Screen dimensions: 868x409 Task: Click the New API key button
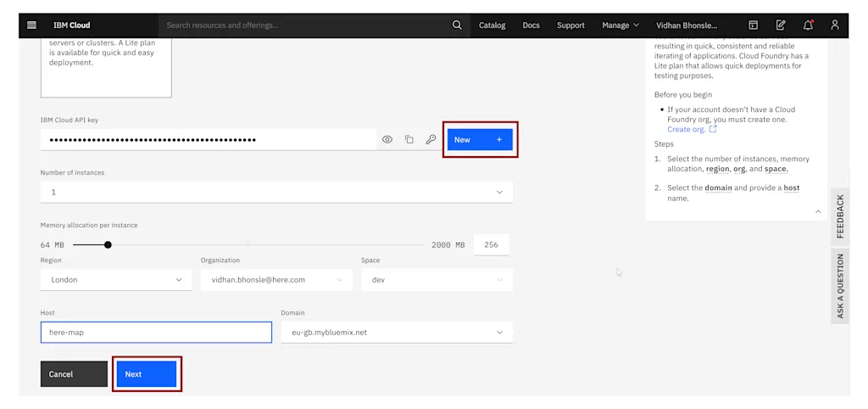pos(480,140)
